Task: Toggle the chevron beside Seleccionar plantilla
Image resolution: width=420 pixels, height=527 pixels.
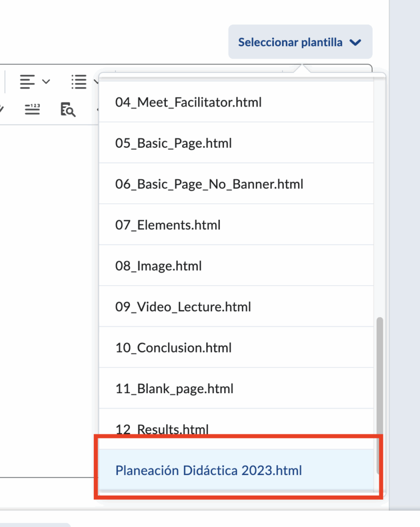Action: 356,43
